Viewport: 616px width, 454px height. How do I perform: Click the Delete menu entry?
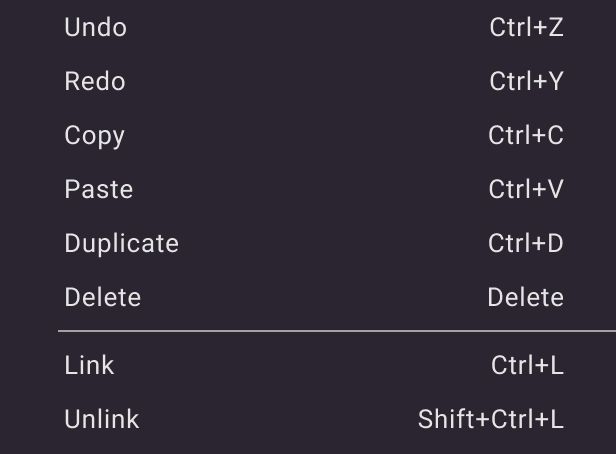click(x=103, y=297)
